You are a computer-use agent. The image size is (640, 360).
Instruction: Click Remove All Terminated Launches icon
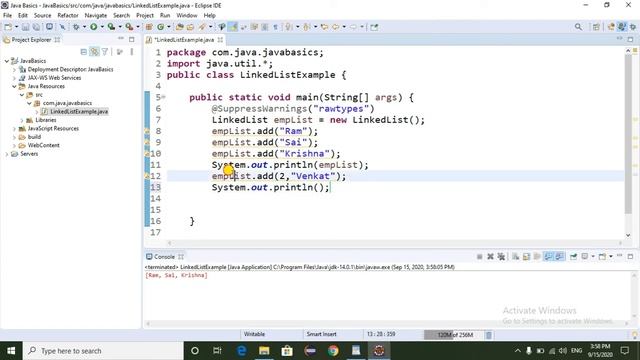(501, 256)
